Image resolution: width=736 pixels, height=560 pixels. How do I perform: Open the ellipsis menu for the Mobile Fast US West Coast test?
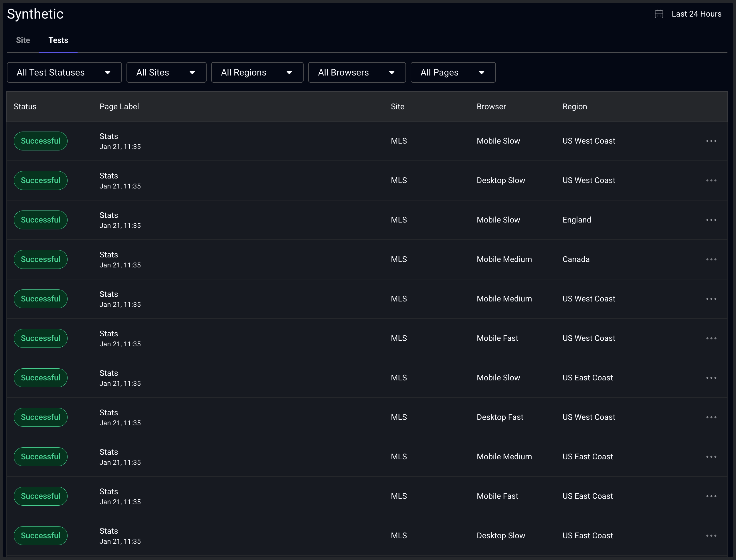[x=711, y=338]
